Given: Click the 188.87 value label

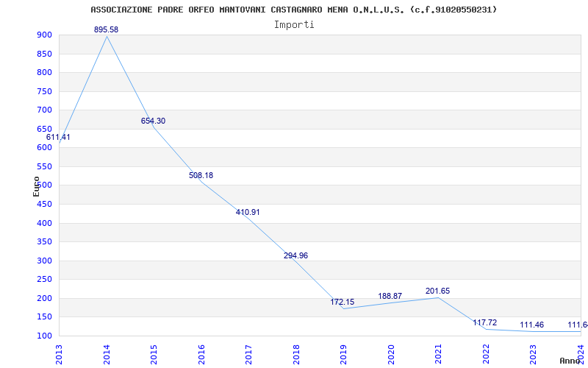Looking at the screenshot, I should coord(390,296).
